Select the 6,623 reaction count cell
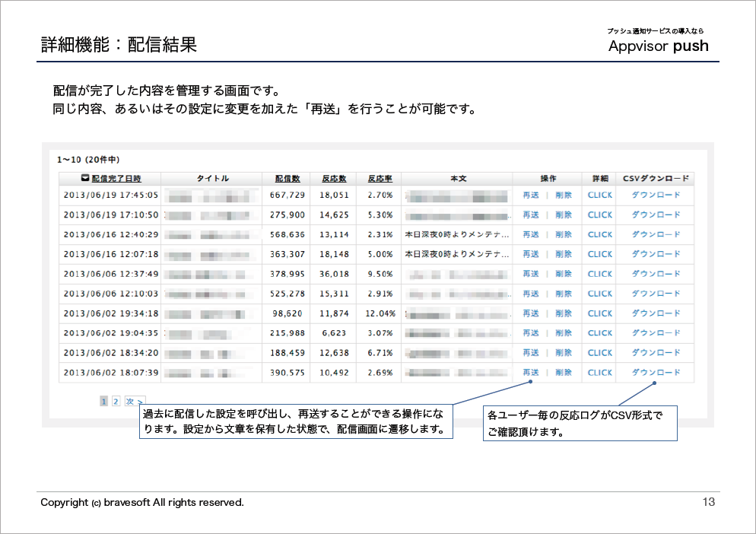 click(334, 333)
